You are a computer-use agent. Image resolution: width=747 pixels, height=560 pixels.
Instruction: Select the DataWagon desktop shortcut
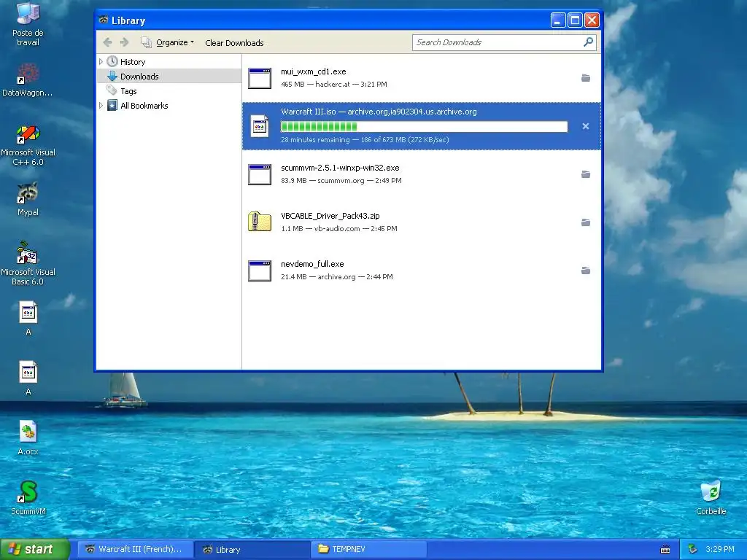pyautogui.click(x=28, y=79)
